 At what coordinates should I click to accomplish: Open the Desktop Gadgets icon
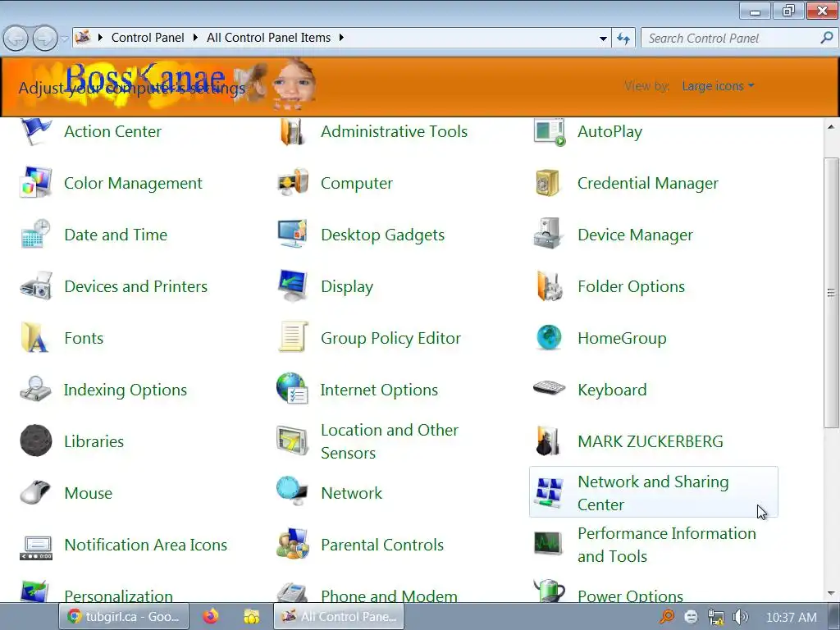pyautogui.click(x=293, y=234)
